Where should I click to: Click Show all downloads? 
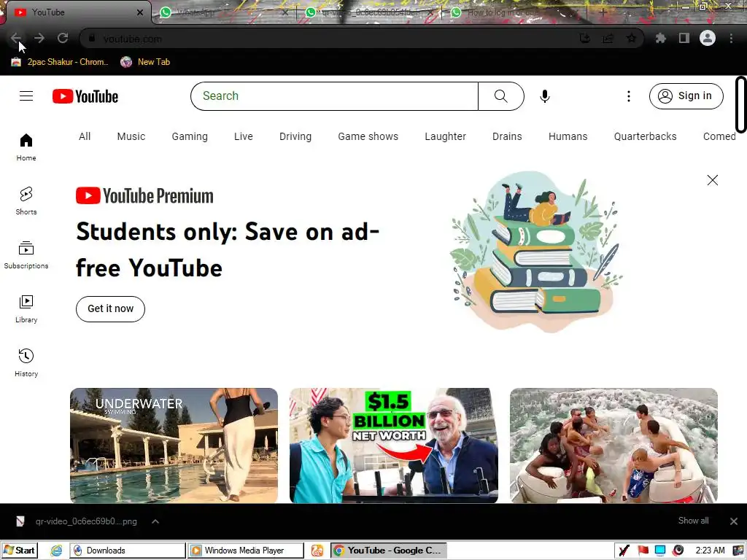point(693,521)
